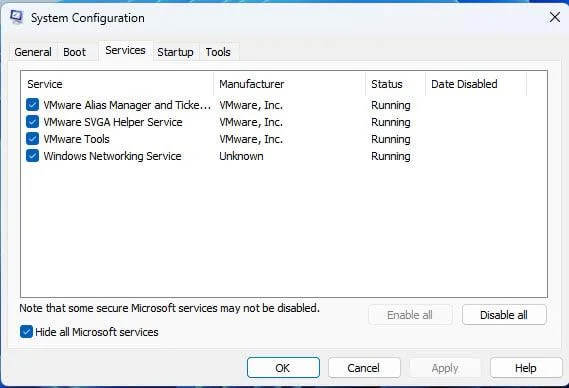Screen dimensions: 569x388
Task: Click VMware, Inc. manufacturer for VMware Tools
Action: (251, 139)
